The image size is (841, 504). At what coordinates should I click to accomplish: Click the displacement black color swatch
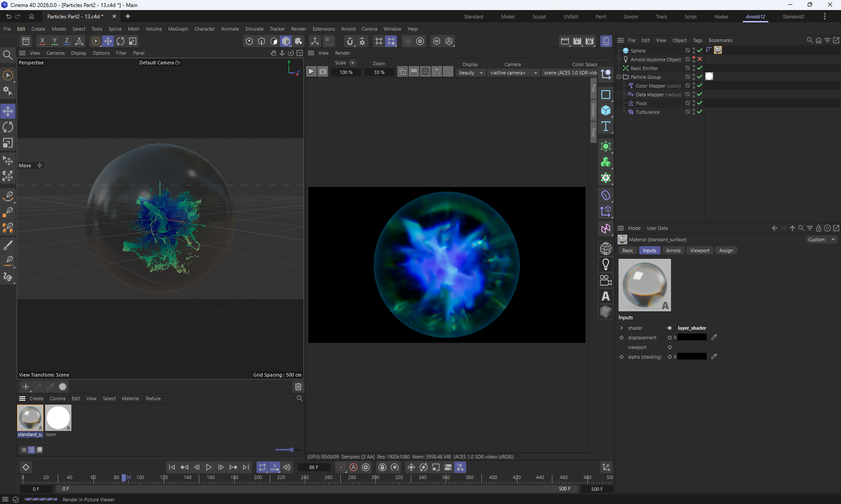(692, 338)
